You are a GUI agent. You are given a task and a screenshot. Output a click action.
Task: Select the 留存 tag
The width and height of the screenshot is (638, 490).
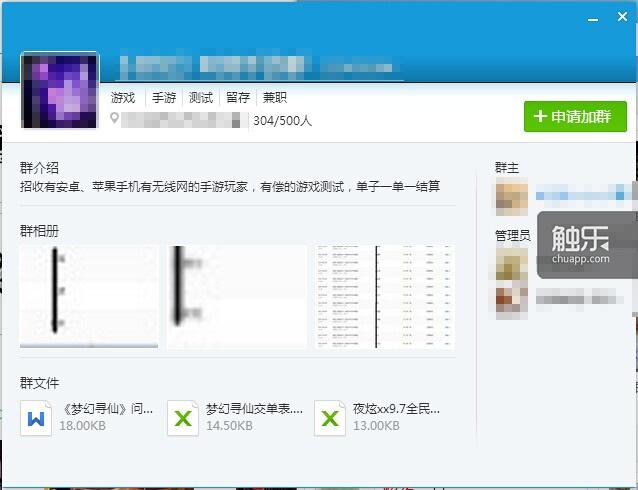click(x=238, y=98)
